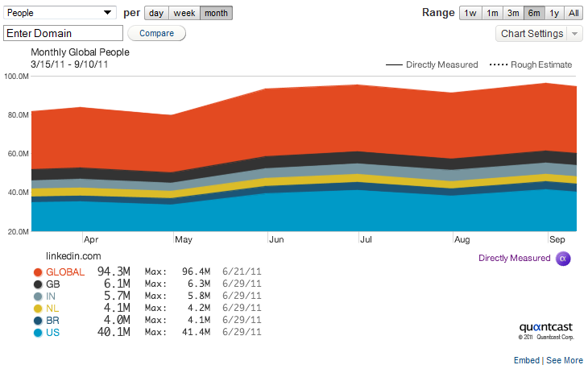Click the May axis label
Viewport: 588px width, 369px height.
[x=184, y=239]
